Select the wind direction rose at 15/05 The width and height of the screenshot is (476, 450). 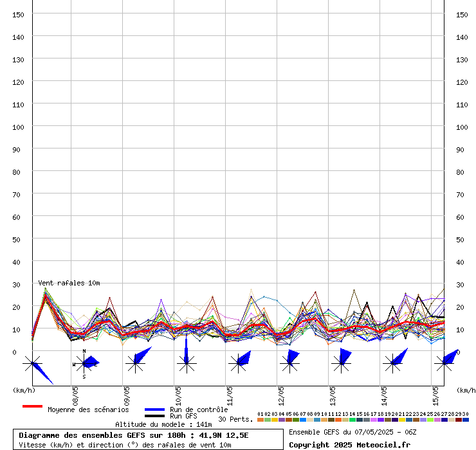click(x=446, y=361)
